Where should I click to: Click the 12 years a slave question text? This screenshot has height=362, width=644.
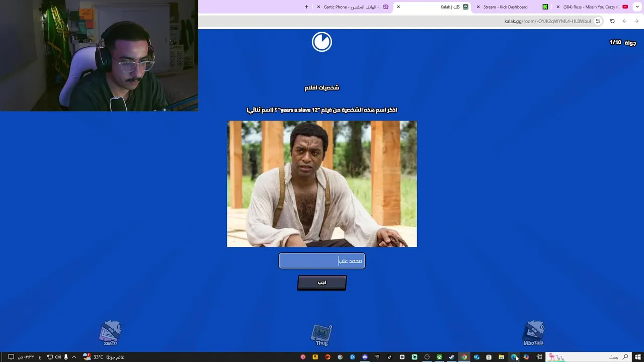tap(322, 110)
